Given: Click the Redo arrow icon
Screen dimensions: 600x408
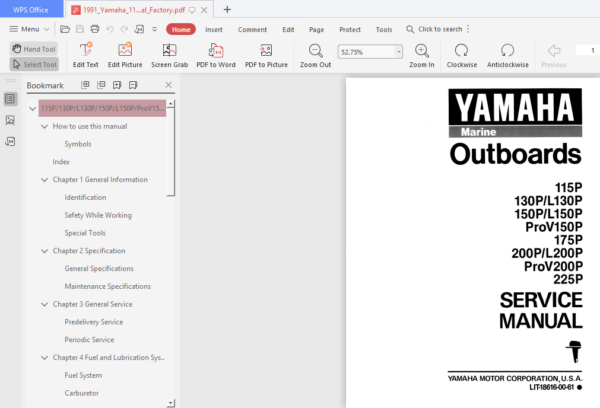Looking at the screenshot, I should coord(124,29).
